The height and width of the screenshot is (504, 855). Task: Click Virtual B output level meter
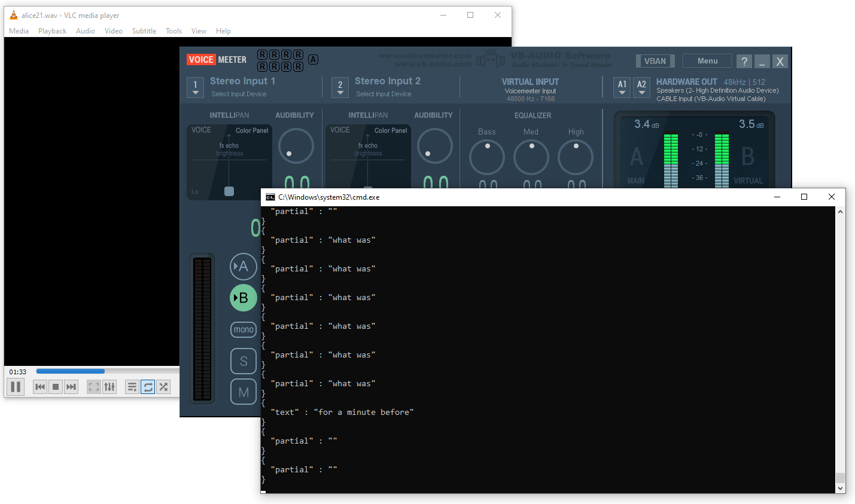pyautogui.click(x=722, y=160)
